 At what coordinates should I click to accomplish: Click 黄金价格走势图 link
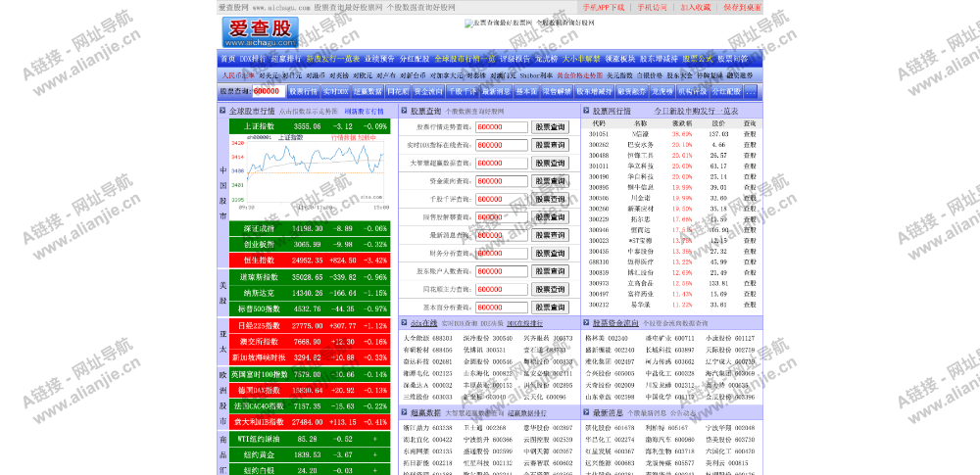point(580,75)
